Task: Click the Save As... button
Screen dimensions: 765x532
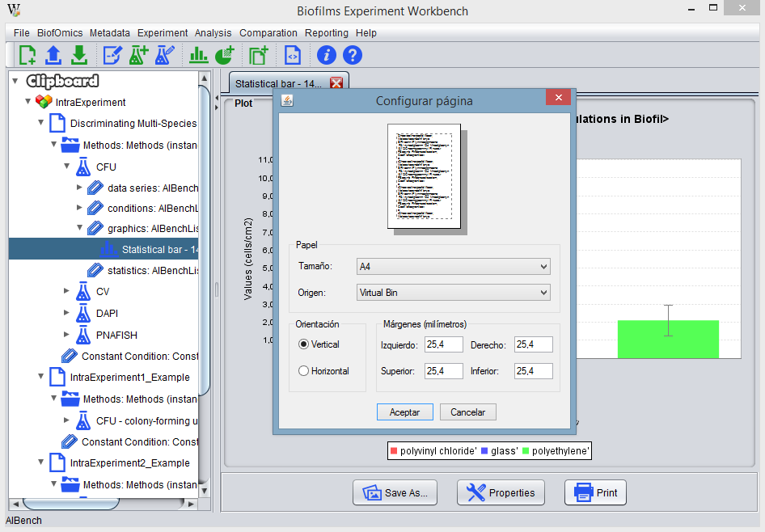Action: pyautogui.click(x=395, y=492)
